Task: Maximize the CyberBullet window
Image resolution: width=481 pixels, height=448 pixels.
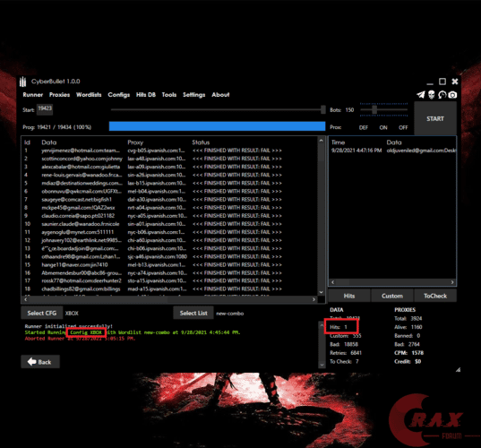Action: point(442,82)
